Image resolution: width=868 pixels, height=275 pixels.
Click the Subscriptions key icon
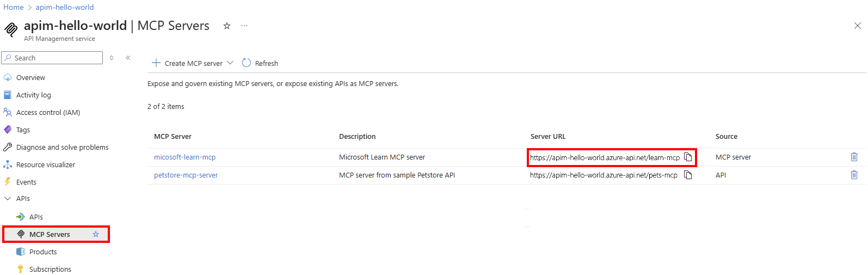point(21,269)
